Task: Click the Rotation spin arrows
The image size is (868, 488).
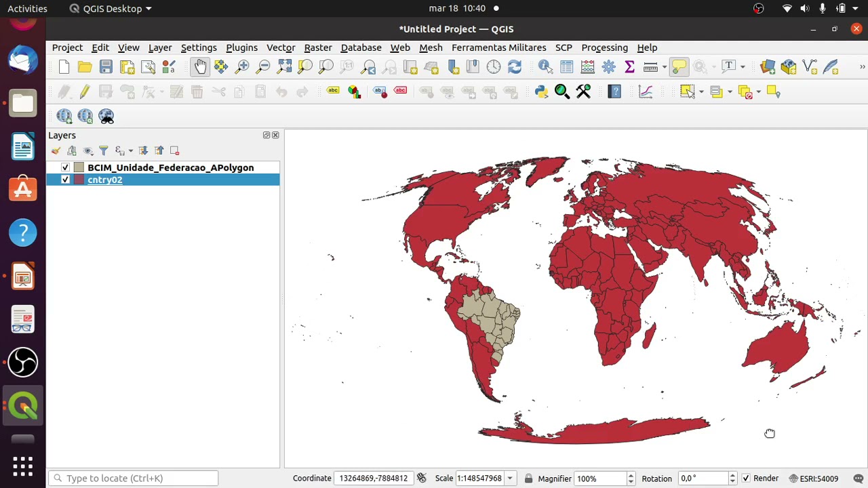Action: point(732,479)
